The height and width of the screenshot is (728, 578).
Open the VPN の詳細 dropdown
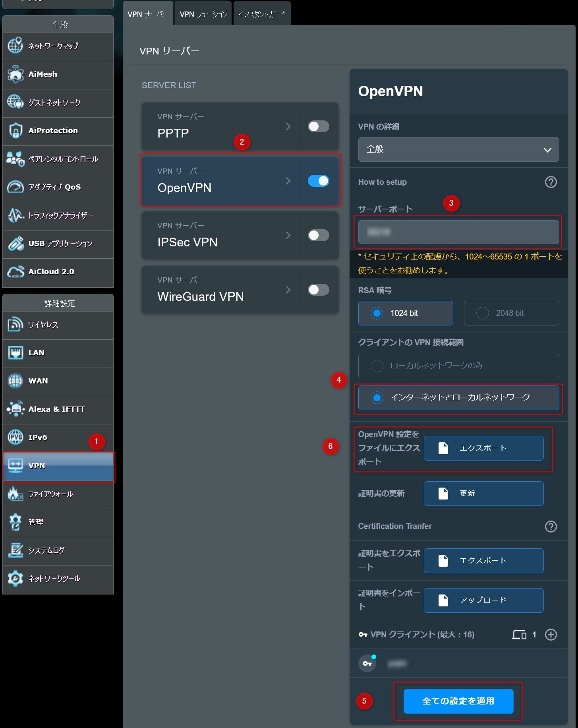(x=458, y=149)
